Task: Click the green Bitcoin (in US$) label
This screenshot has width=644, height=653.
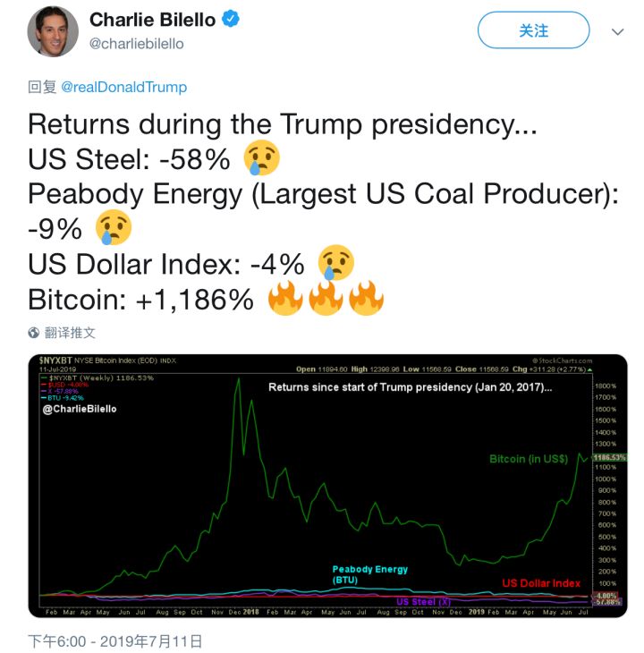Action: tap(529, 458)
